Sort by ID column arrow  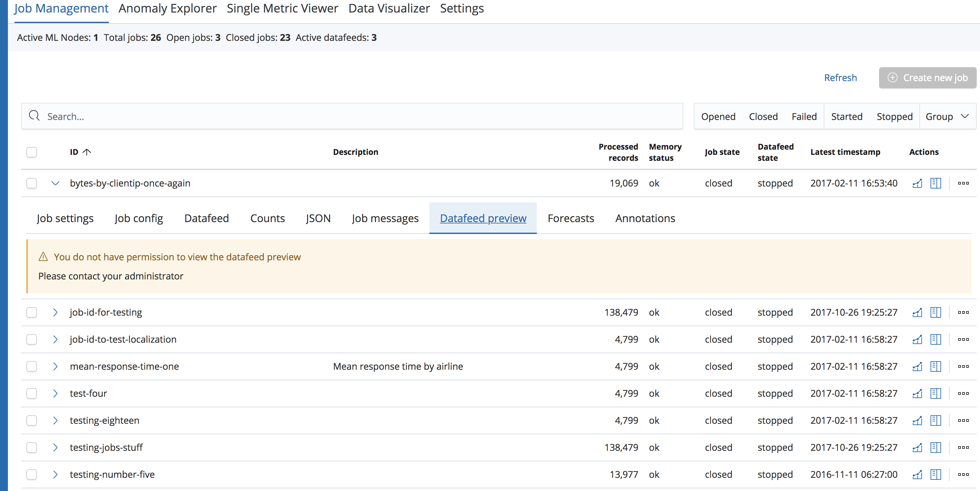(x=87, y=152)
